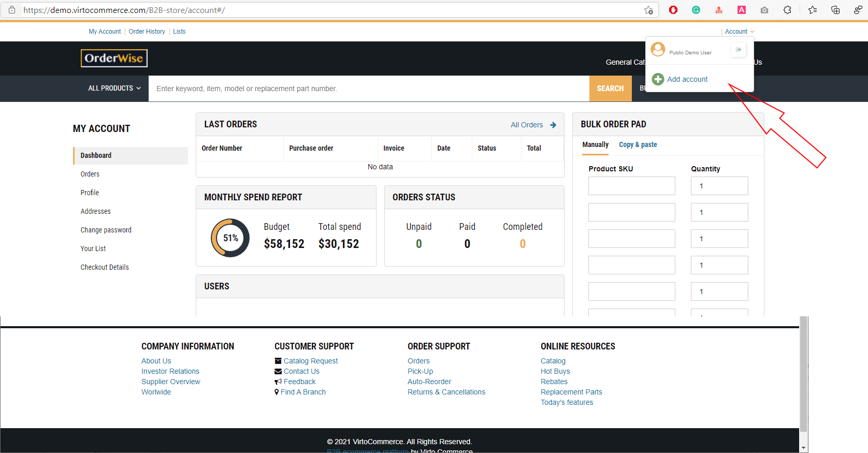Click the browser Extensions puzzle icon
The width and height of the screenshot is (868, 453).
787,10
